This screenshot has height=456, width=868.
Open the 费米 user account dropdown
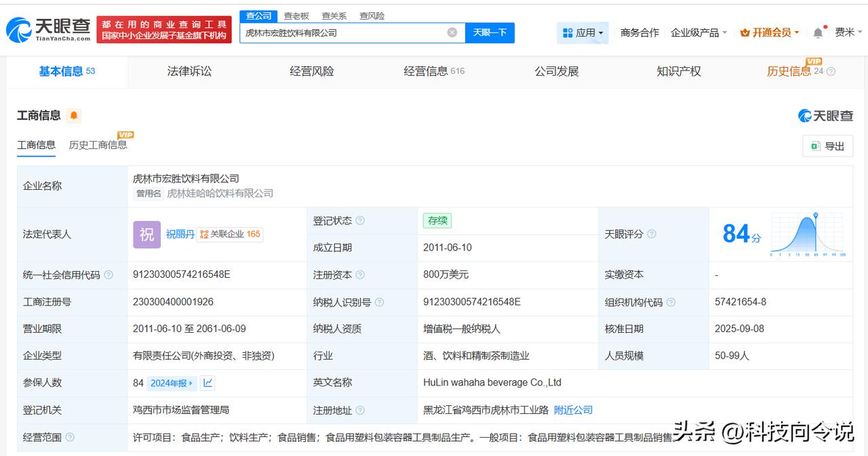[848, 33]
